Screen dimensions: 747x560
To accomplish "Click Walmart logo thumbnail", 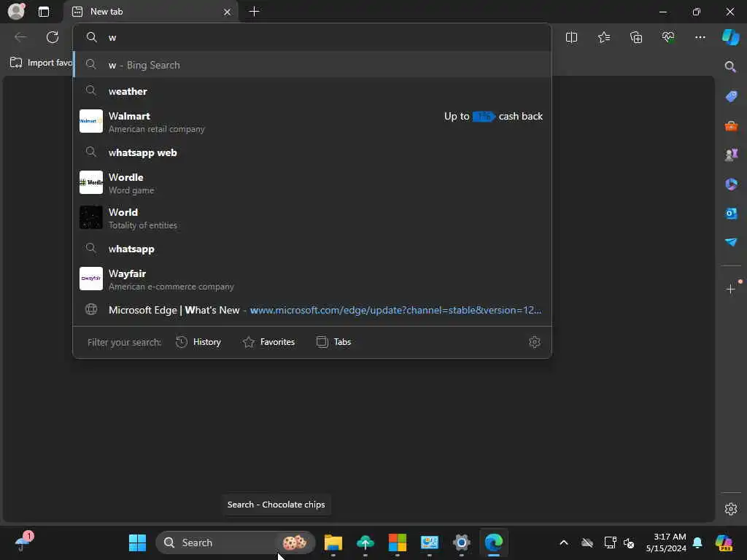I will point(91,121).
